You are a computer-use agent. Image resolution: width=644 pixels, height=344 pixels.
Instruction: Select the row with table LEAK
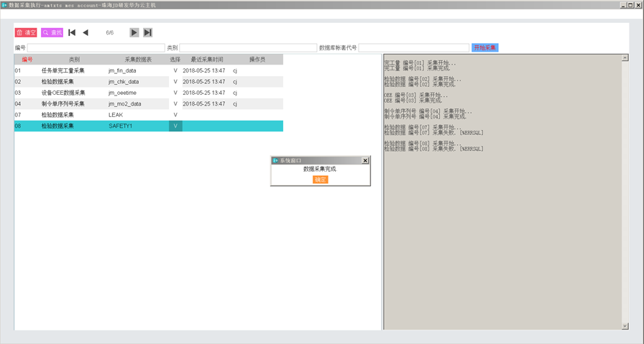pos(116,115)
